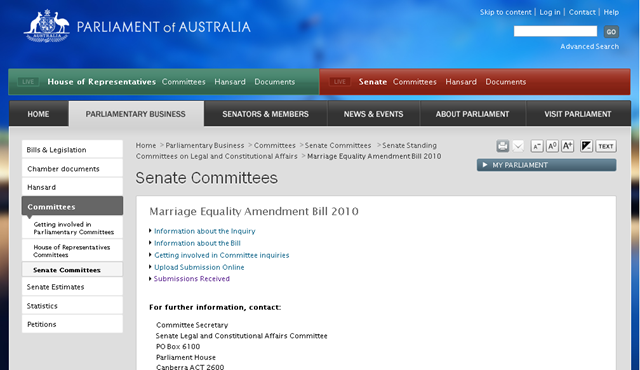Viewport: 640px width, 370px height.
Task: Open the SENATORS & MEMBERS tab
Action: point(265,114)
